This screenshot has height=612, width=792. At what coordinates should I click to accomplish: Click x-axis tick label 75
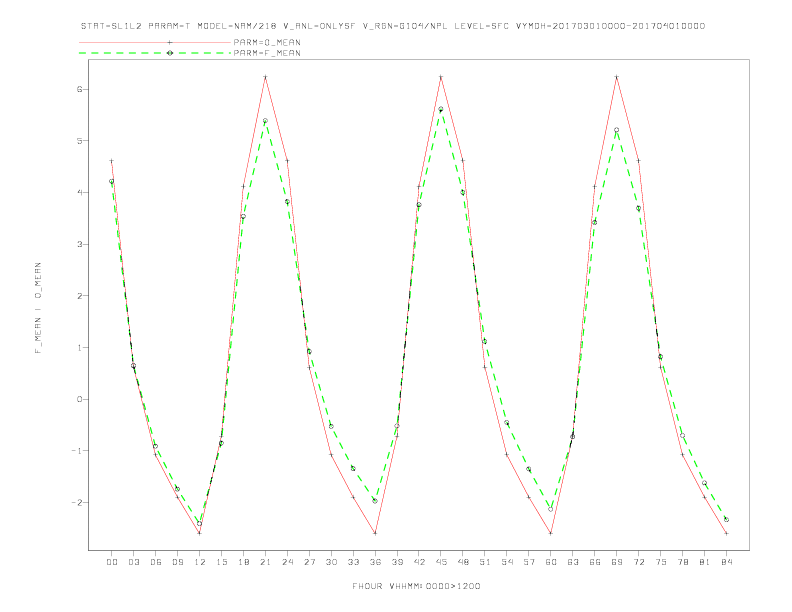click(x=661, y=562)
